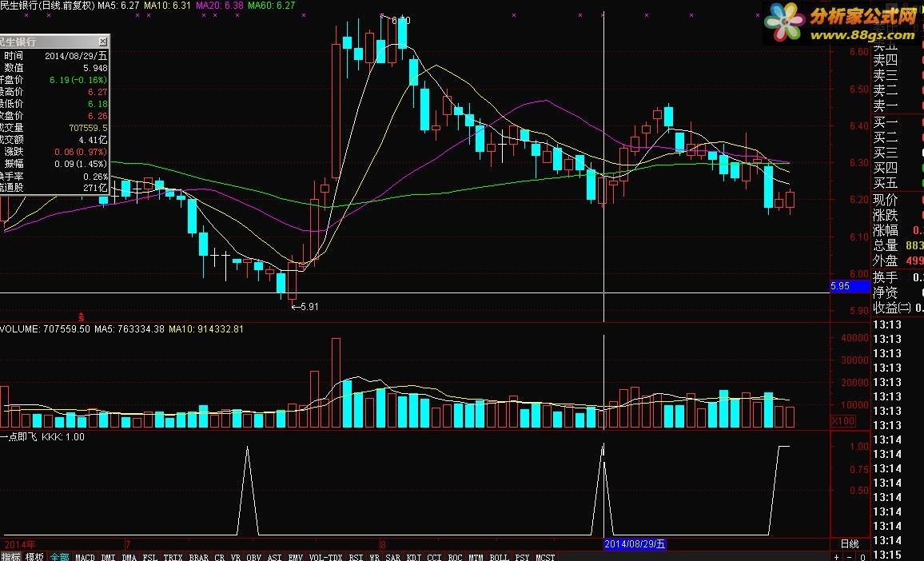Select the MACD indicator tab
This screenshot has width=924, height=561.
coord(85,557)
